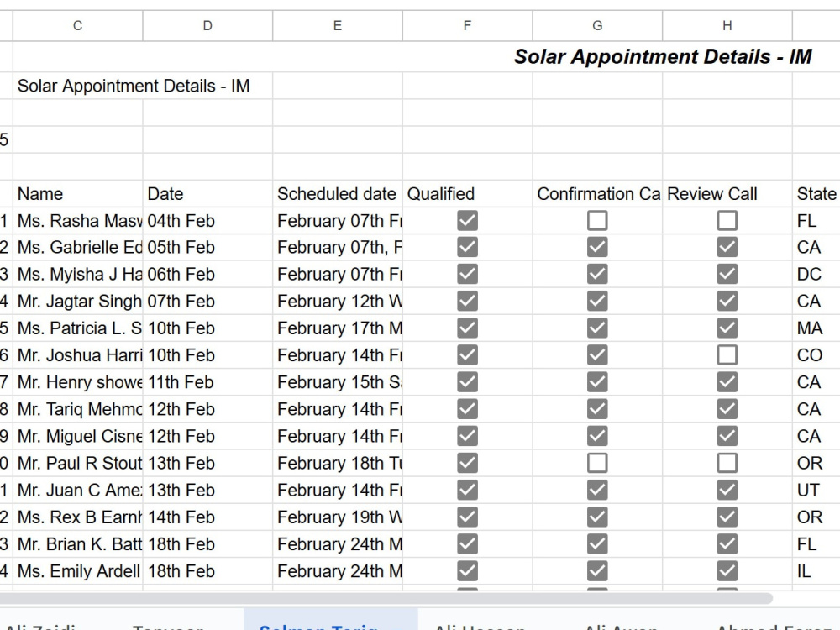Toggle Review Call for Mr. Juan C Ame row
840x630 pixels.
[x=727, y=491]
